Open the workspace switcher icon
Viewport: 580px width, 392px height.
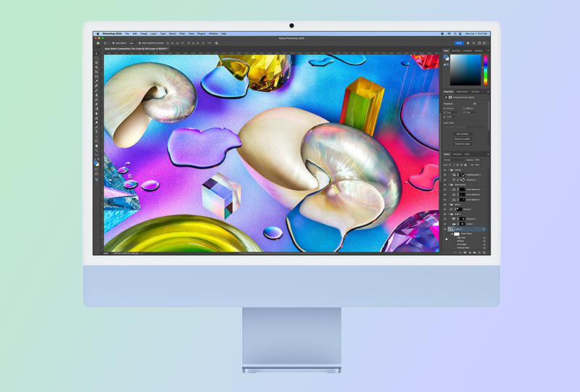click(484, 43)
